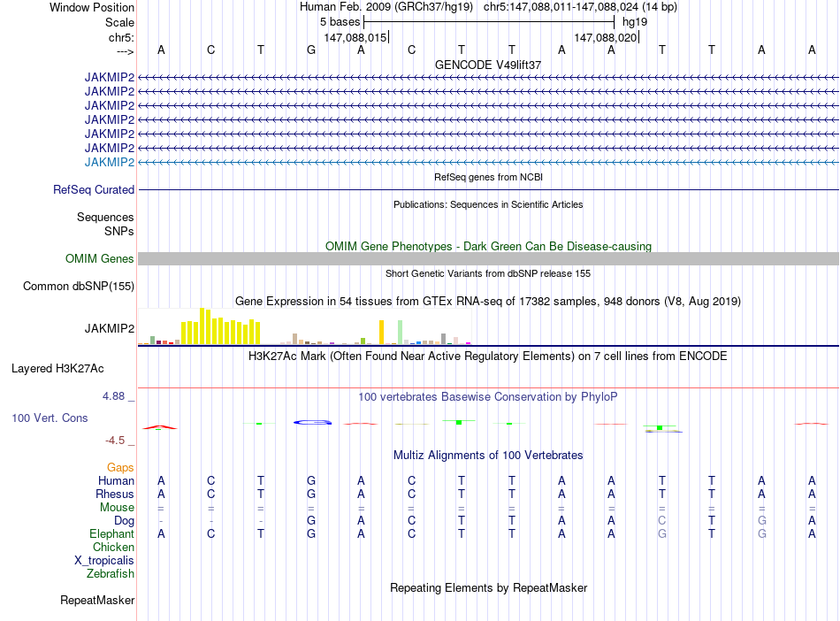Viewport: 840px width, 621px height.
Task: Open the 100 vertebrates PhyloP conservation title
Action: click(x=488, y=397)
